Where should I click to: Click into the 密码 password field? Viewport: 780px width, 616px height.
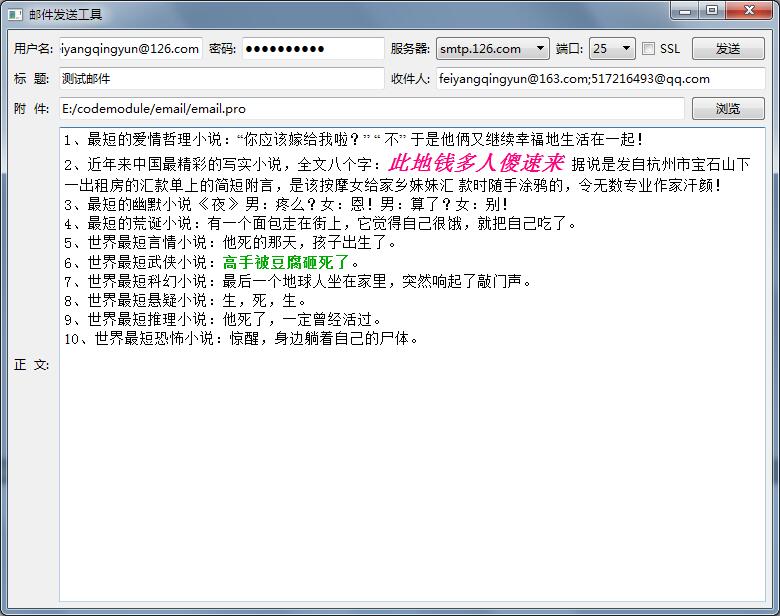coord(312,49)
